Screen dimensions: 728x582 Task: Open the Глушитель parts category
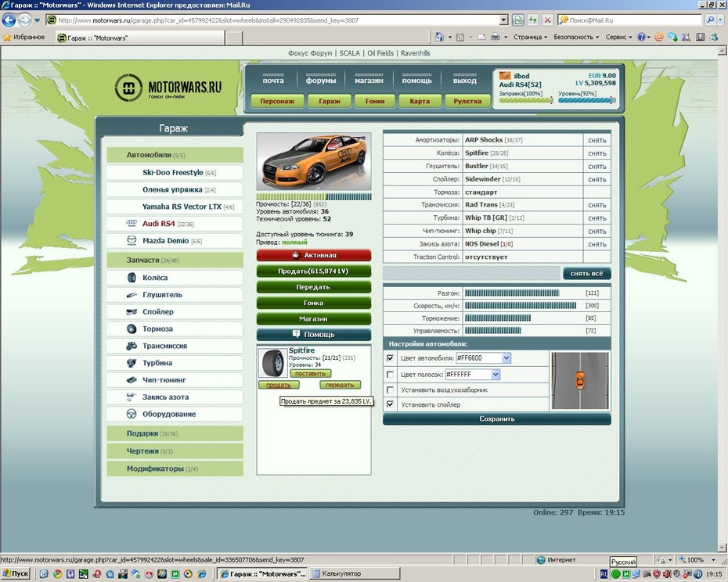pos(175,295)
